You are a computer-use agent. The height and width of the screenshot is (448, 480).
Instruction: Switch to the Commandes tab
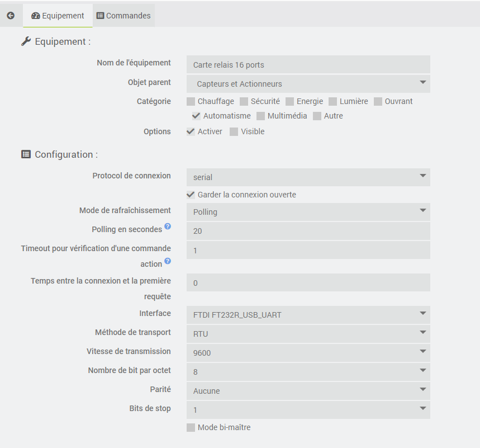click(x=123, y=16)
